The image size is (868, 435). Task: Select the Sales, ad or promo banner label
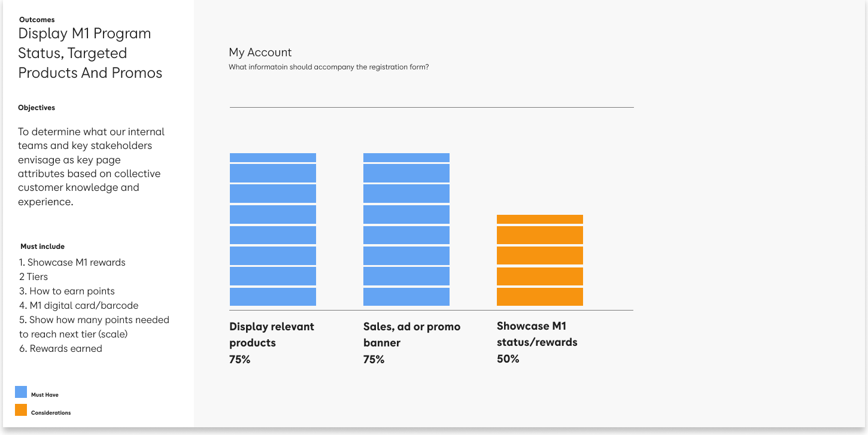(412, 334)
